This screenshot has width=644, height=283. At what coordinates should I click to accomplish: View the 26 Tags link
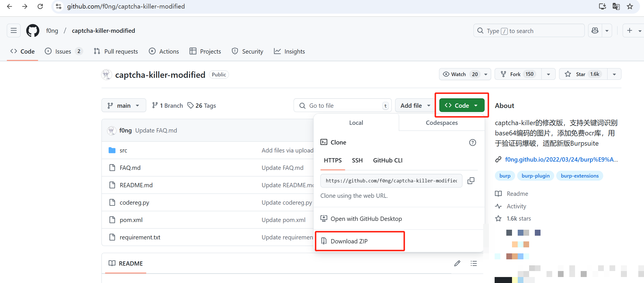[202, 105]
